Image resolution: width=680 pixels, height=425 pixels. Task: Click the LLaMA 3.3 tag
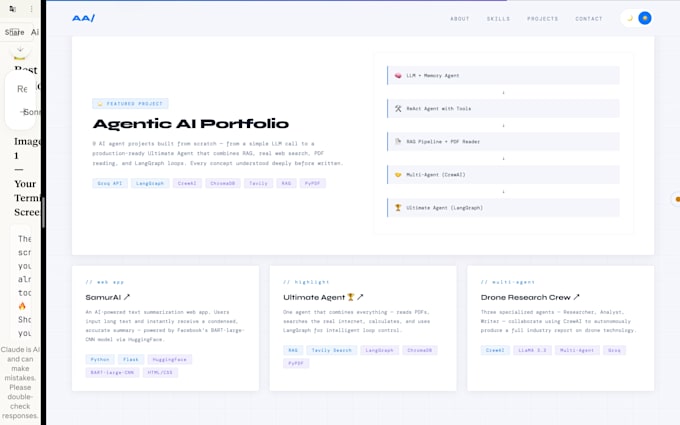[532, 350]
